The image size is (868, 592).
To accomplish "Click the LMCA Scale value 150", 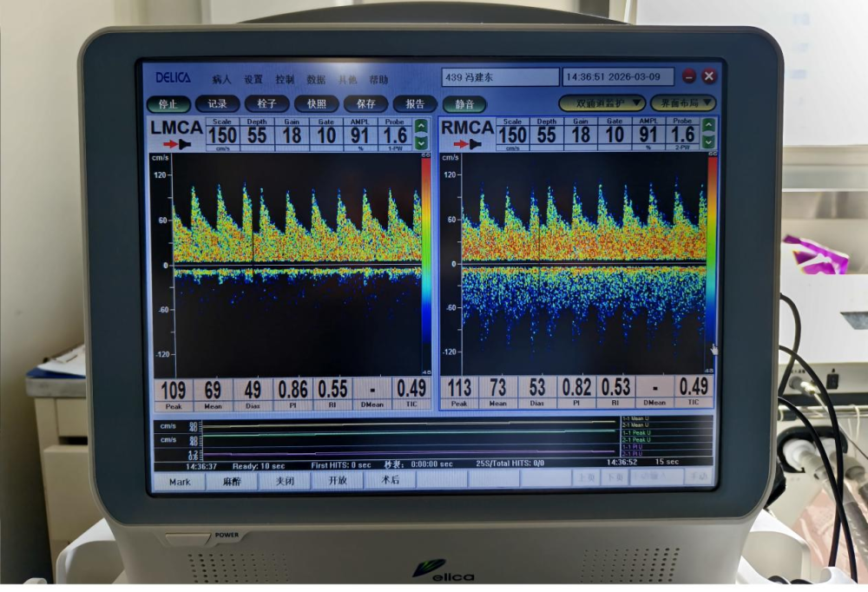I will [222, 135].
